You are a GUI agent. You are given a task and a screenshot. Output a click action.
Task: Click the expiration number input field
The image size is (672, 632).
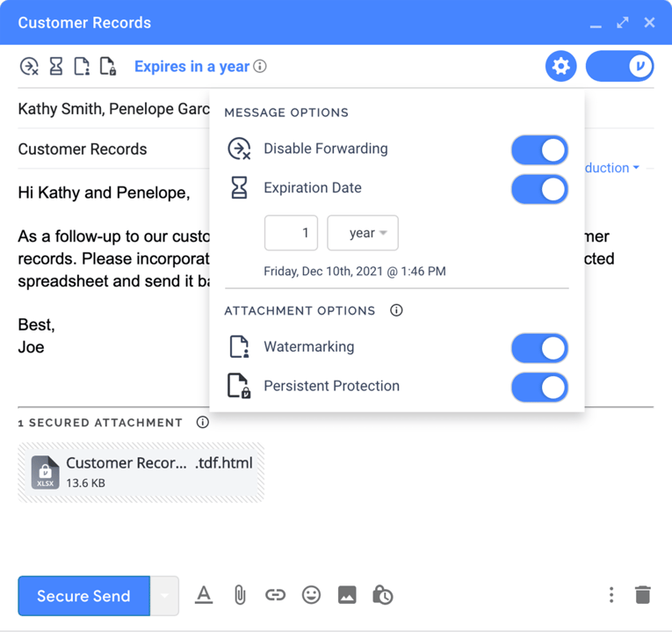coord(291,233)
